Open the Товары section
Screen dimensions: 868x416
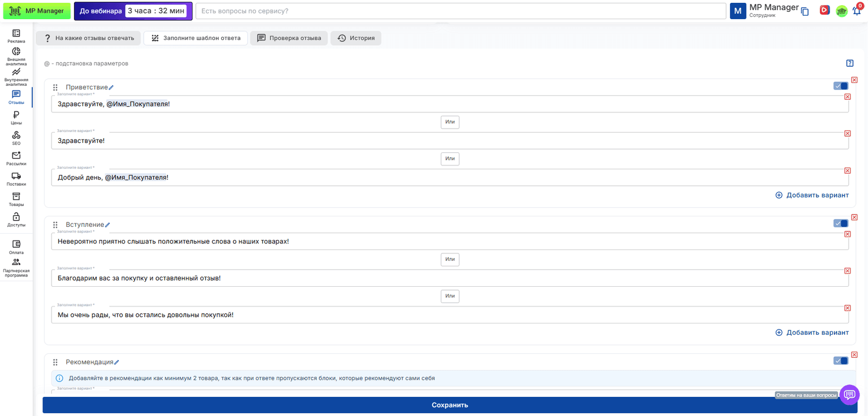[x=16, y=199]
